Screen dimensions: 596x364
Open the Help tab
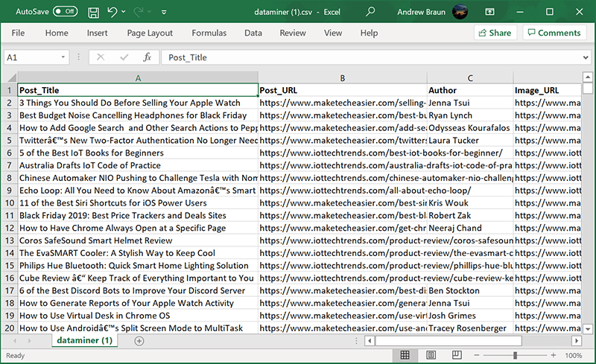point(369,33)
